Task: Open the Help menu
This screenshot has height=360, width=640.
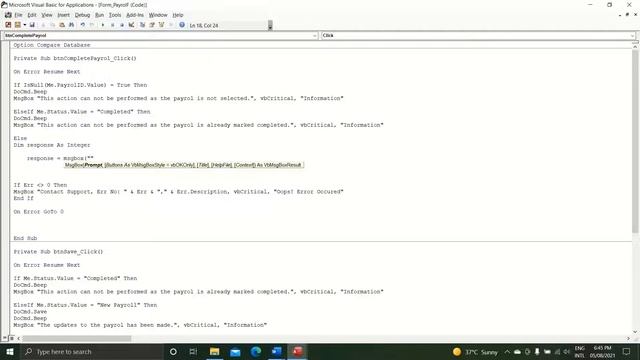Action: [178, 15]
